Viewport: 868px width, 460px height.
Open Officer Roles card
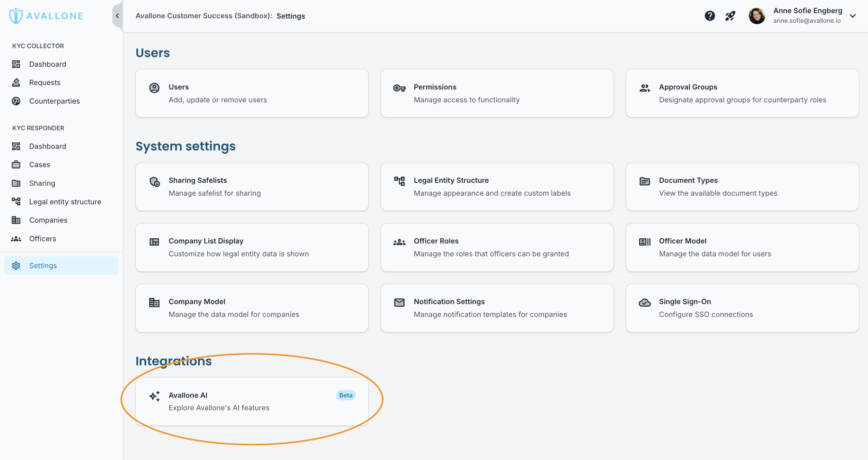click(x=497, y=247)
